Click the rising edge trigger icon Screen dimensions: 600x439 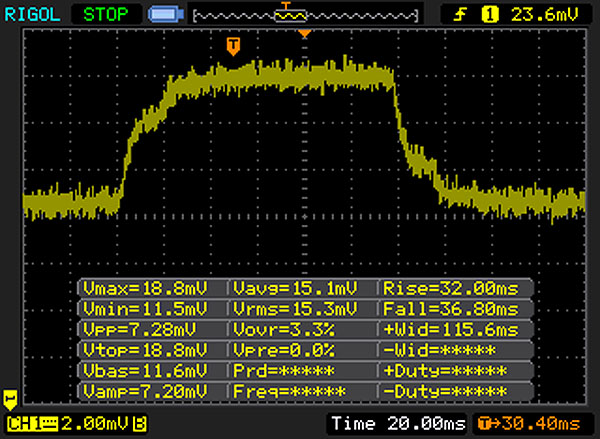(460, 15)
